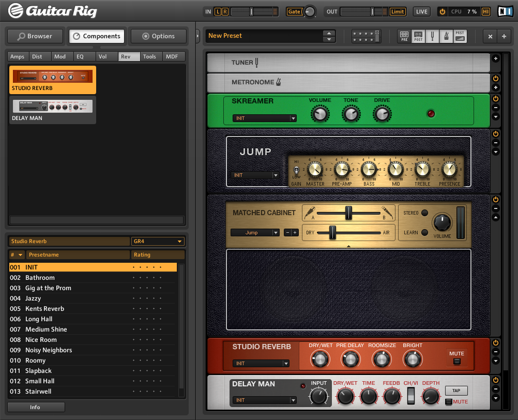The width and height of the screenshot is (518, 420).
Task: Enable the Studio Reverb MUTE switch
Action: [456, 362]
